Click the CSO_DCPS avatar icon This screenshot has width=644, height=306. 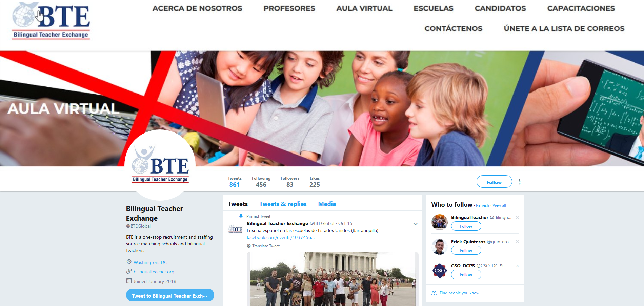(x=439, y=270)
